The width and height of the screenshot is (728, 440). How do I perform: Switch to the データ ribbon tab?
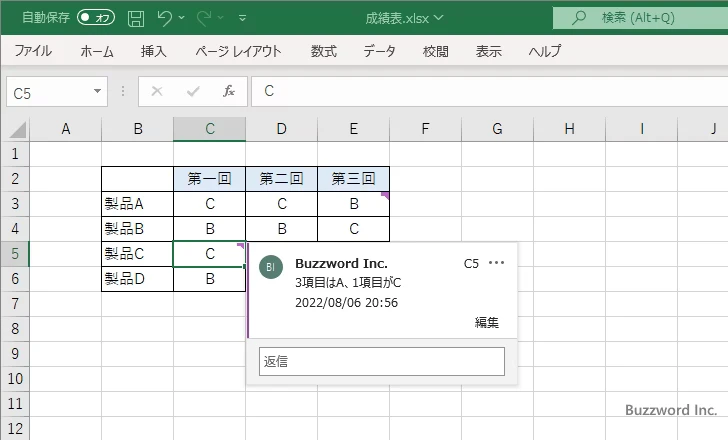point(379,51)
